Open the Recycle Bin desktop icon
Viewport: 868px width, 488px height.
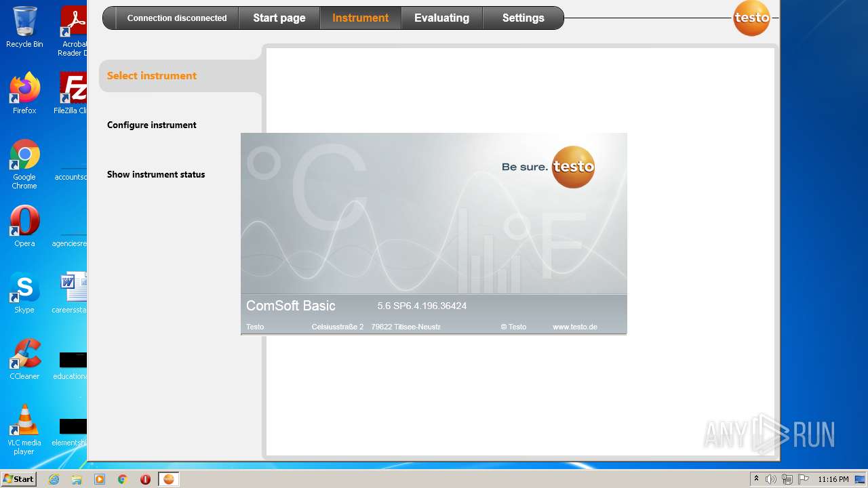(24, 27)
